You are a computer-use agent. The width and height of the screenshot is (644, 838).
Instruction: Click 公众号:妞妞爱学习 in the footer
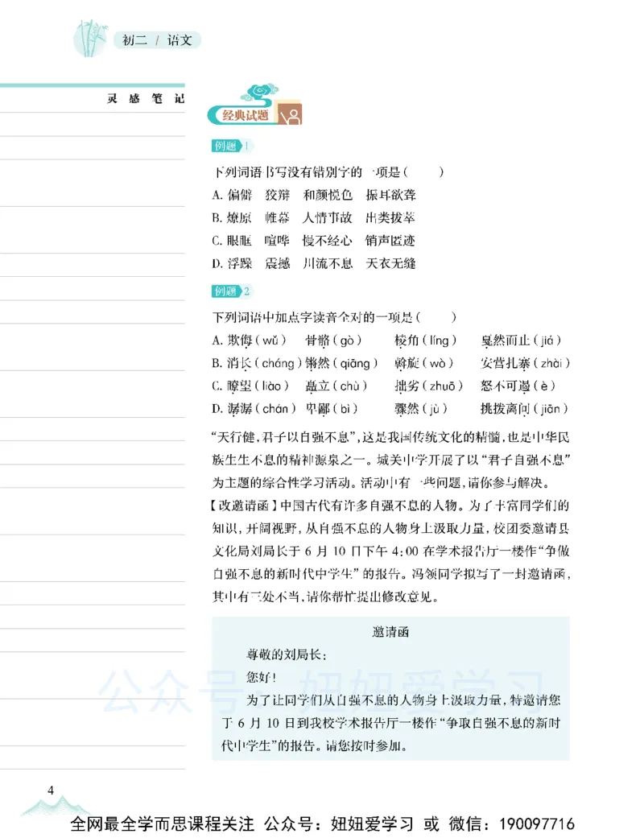click(x=339, y=824)
